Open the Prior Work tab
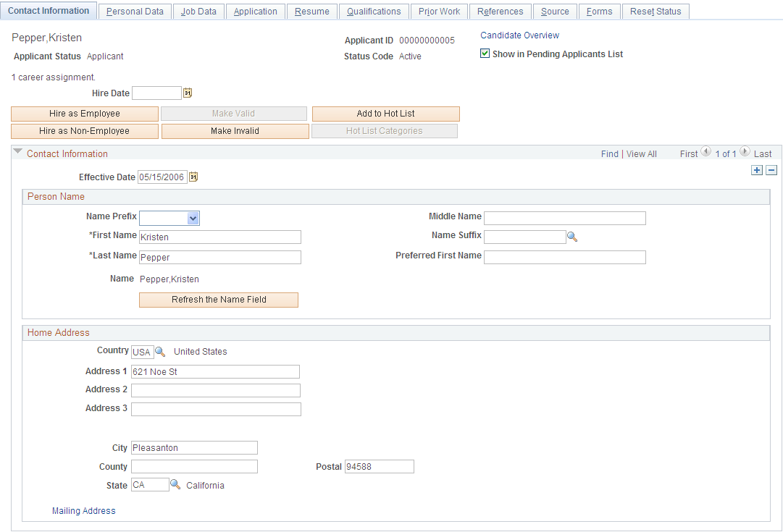 point(440,12)
